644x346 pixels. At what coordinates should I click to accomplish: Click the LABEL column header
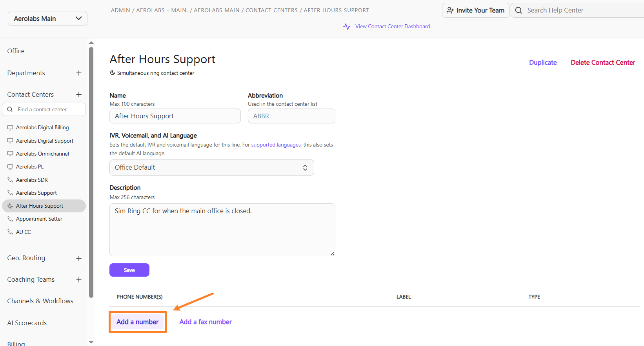(404, 297)
